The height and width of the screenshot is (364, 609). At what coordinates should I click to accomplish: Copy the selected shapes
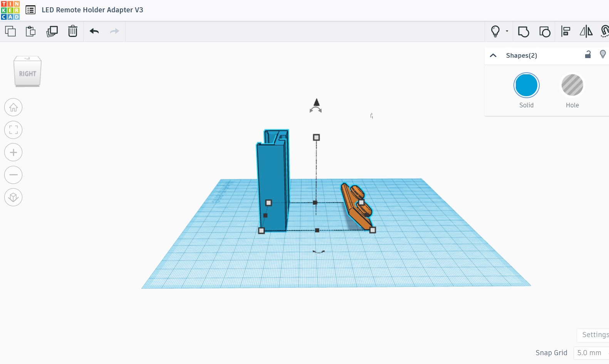pyautogui.click(x=10, y=31)
